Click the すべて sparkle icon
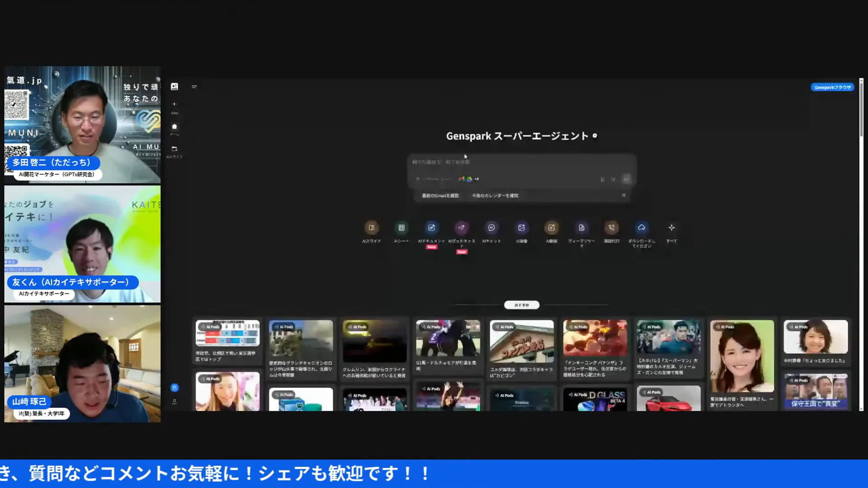This screenshot has width=868, height=488. point(672,228)
